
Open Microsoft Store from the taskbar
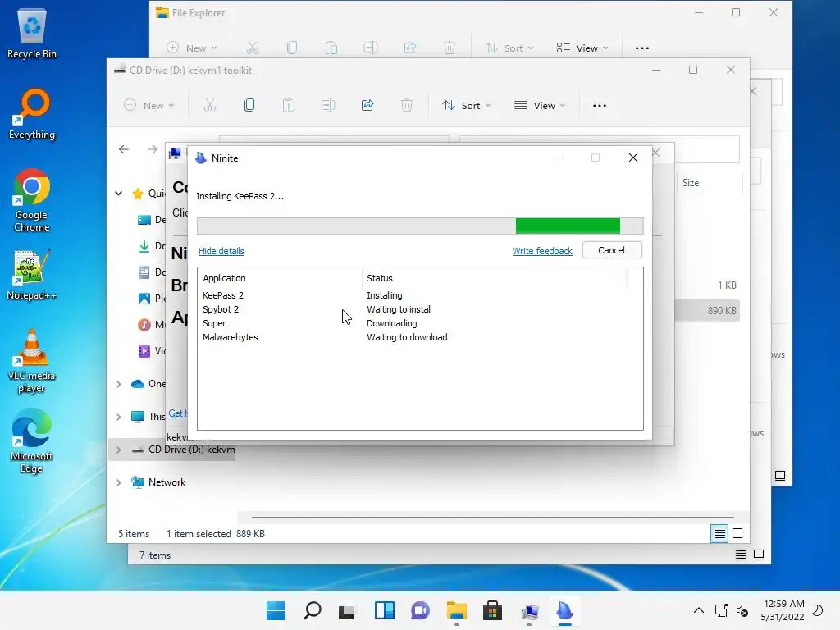click(x=492, y=610)
